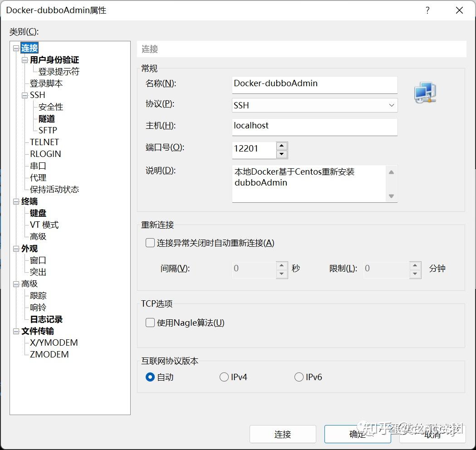
Task: Select ZMODEM under 文件传输
Action: click(x=49, y=354)
